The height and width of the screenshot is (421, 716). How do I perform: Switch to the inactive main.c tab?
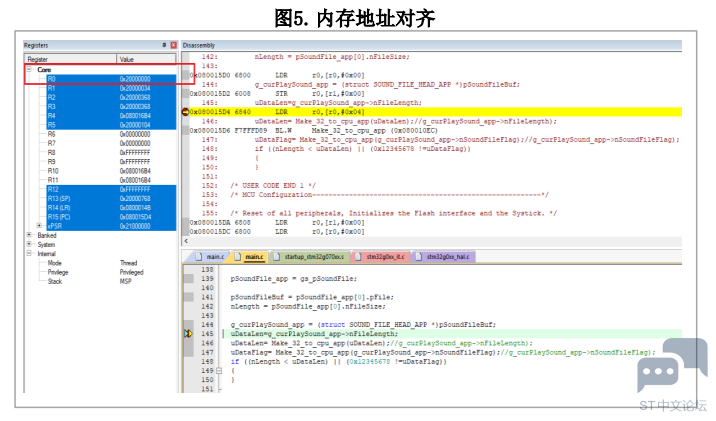[210, 257]
